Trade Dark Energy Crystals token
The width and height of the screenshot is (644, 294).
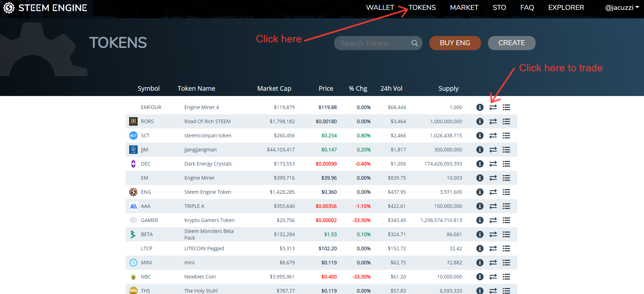493,164
